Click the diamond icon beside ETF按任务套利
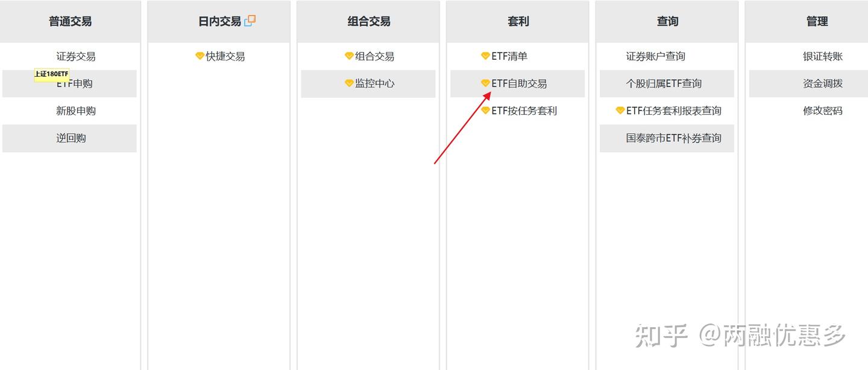This screenshot has width=868, height=370. click(485, 110)
